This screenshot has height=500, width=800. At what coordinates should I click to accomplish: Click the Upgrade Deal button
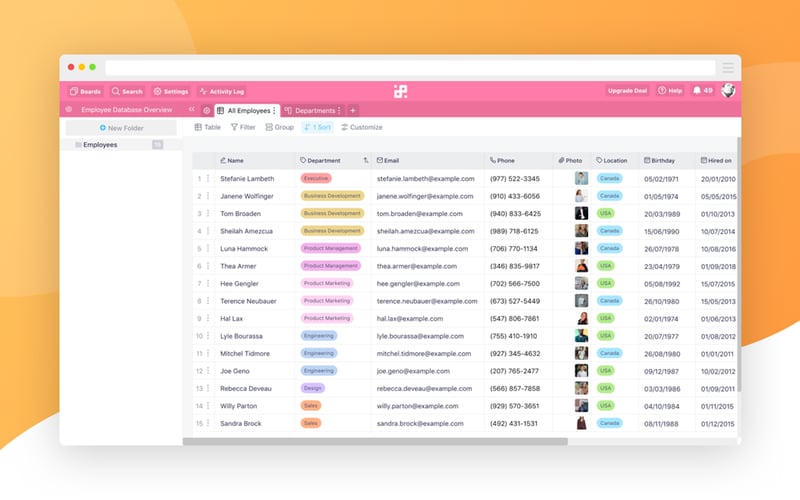pyautogui.click(x=627, y=91)
